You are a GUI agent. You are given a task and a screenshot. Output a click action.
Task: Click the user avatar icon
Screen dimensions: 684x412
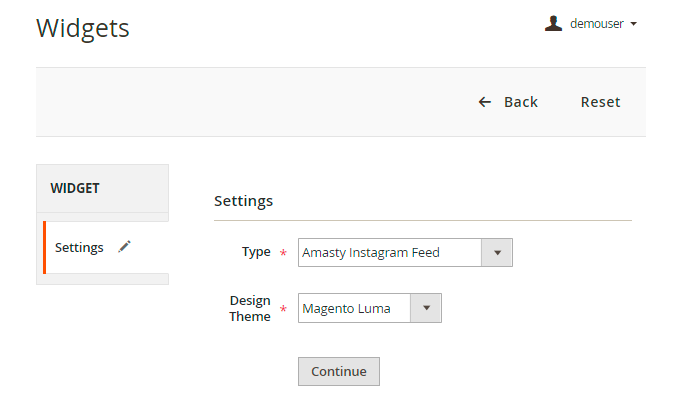coord(553,23)
